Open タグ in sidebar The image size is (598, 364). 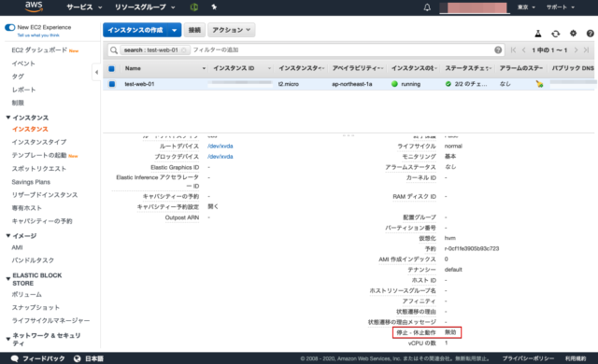pyautogui.click(x=18, y=77)
